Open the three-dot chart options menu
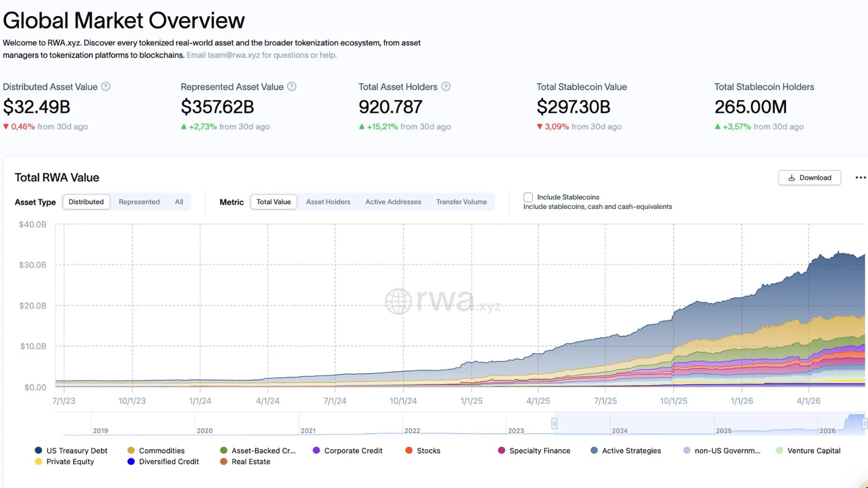Screen dimensions: 868x488 tap(860, 178)
